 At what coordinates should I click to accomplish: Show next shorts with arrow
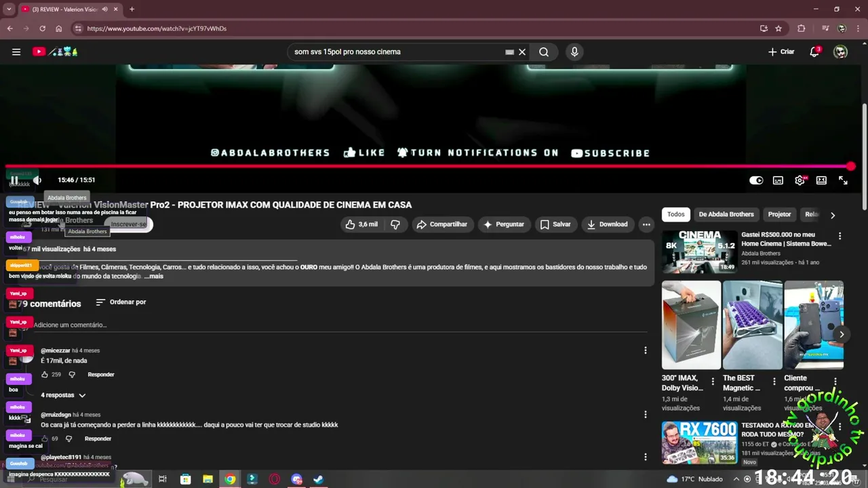(x=842, y=334)
